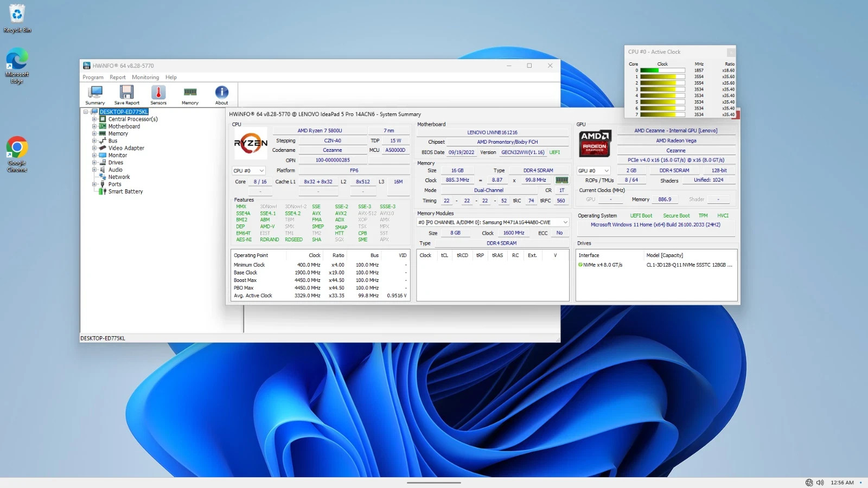The height and width of the screenshot is (488, 868).
Task: Click the BIOS version GECN32WW(V1.16) value
Action: click(523, 152)
